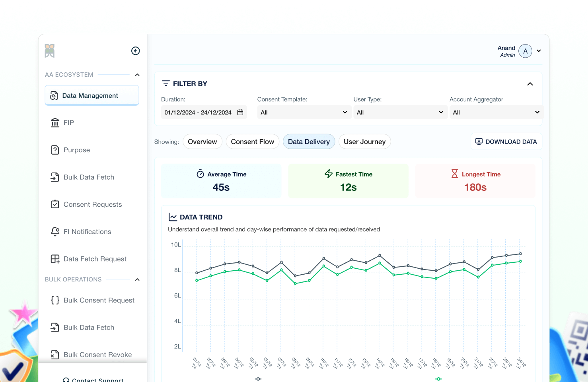Click the Data Fetch Request grid icon
This screenshot has width=588, height=382.
point(55,259)
